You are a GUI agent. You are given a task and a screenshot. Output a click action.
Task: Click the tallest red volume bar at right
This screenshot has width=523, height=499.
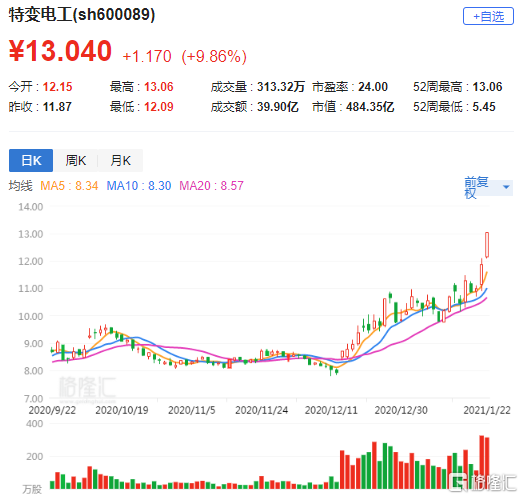tap(481, 462)
